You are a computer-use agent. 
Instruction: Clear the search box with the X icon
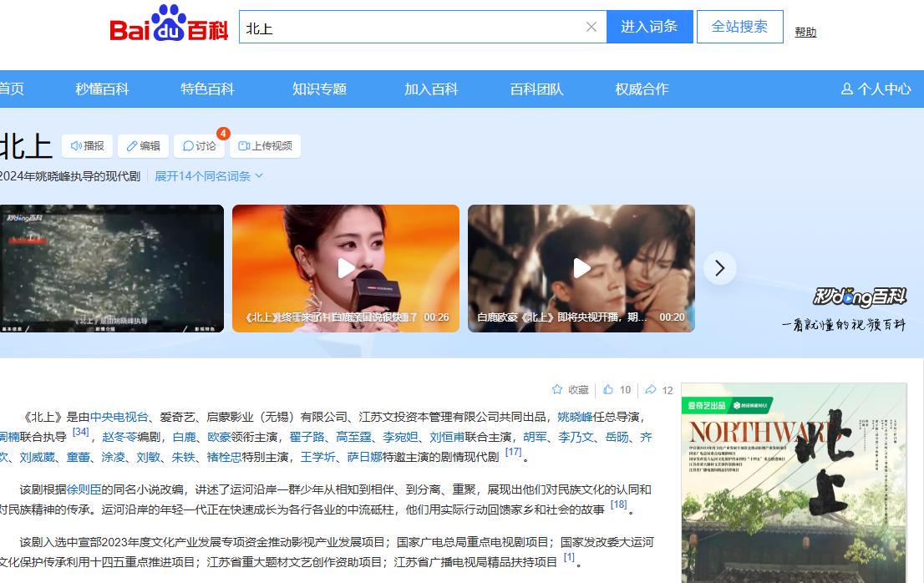click(x=591, y=27)
